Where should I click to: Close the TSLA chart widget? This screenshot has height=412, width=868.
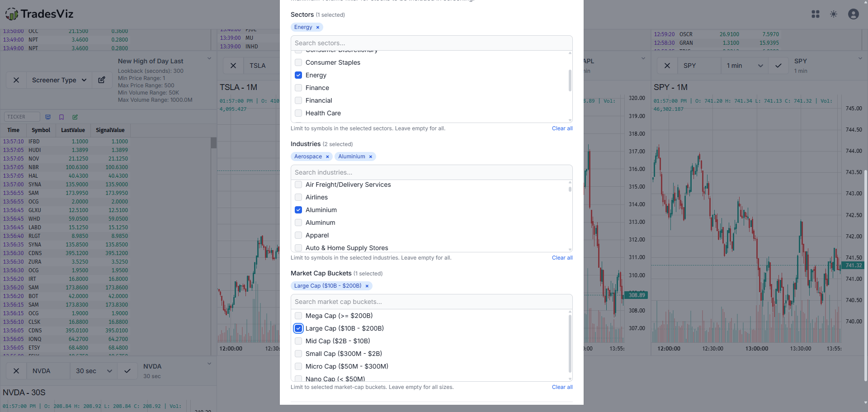pyautogui.click(x=233, y=66)
